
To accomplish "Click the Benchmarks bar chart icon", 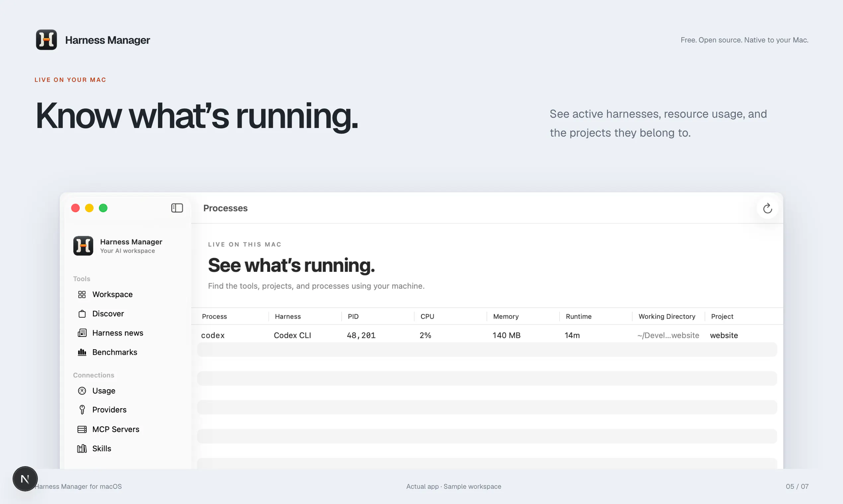I will tap(82, 352).
